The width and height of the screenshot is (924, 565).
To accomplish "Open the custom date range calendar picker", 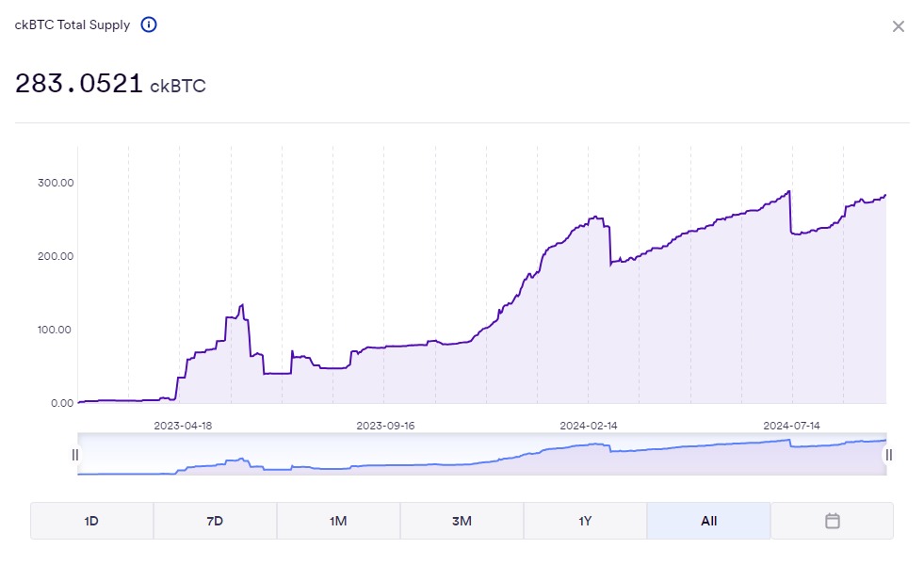I will pyautogui.click(x=832, y=520).
